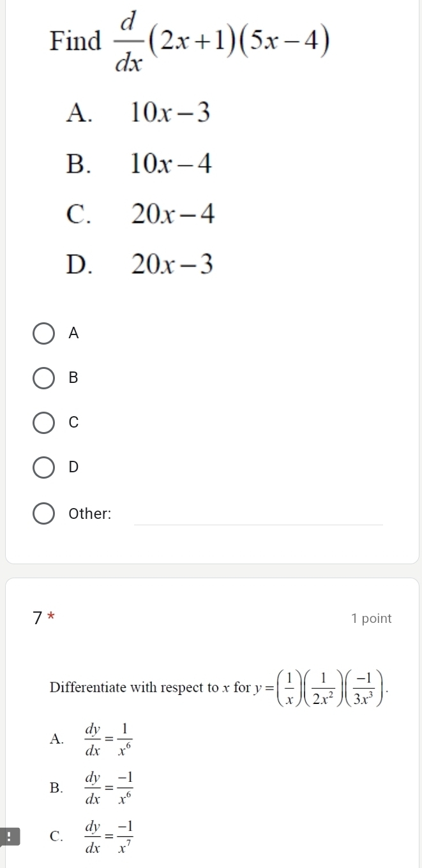Click the Other answer text field

[258, 514]
